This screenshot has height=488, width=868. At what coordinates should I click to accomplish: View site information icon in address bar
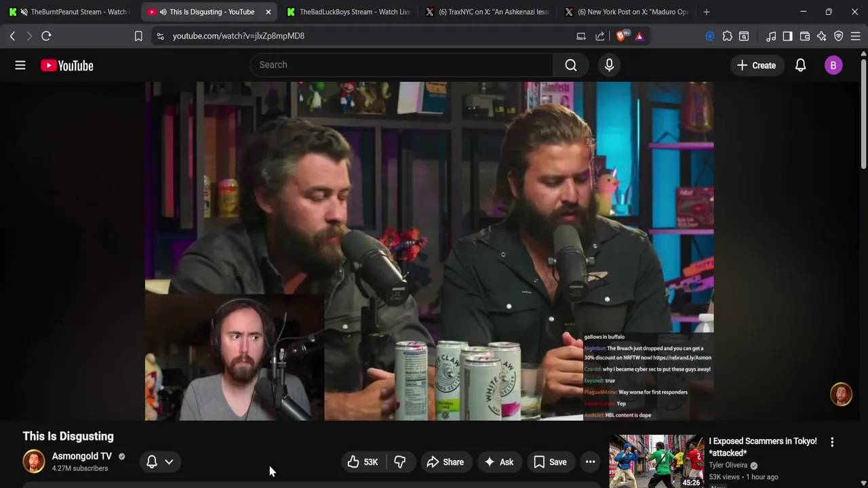[x=160, y=36]
